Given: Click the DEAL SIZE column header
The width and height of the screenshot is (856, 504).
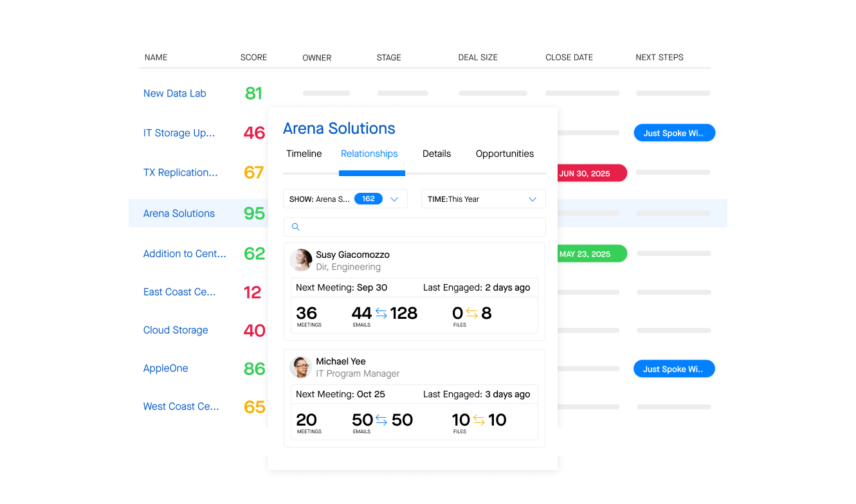Looking at the screenshot, I should point(478,57).
